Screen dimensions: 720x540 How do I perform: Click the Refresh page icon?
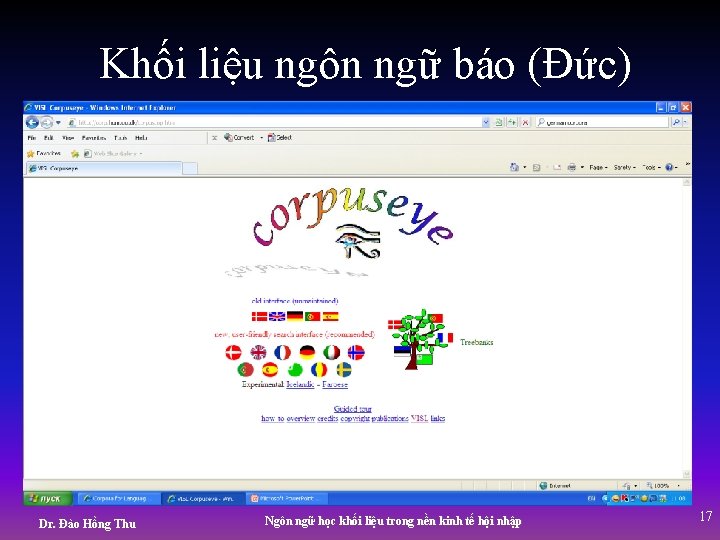[499, 123]
